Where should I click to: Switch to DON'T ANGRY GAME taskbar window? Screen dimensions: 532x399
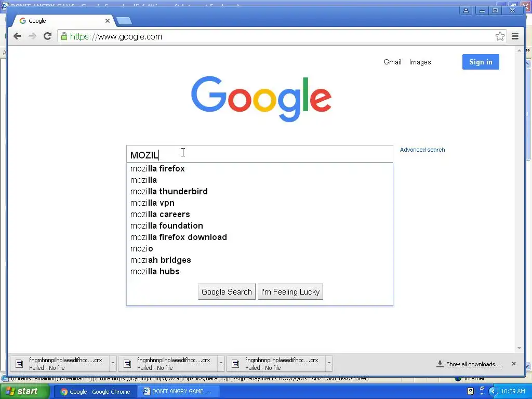(178, 392)
